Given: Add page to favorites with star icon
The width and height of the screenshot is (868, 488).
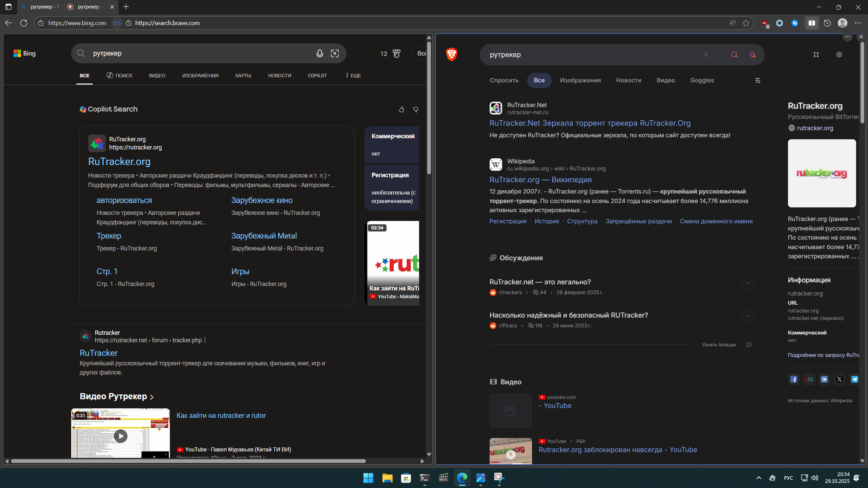Looking at the screenshot, I should pyautogui.click(x=746, y=23).
